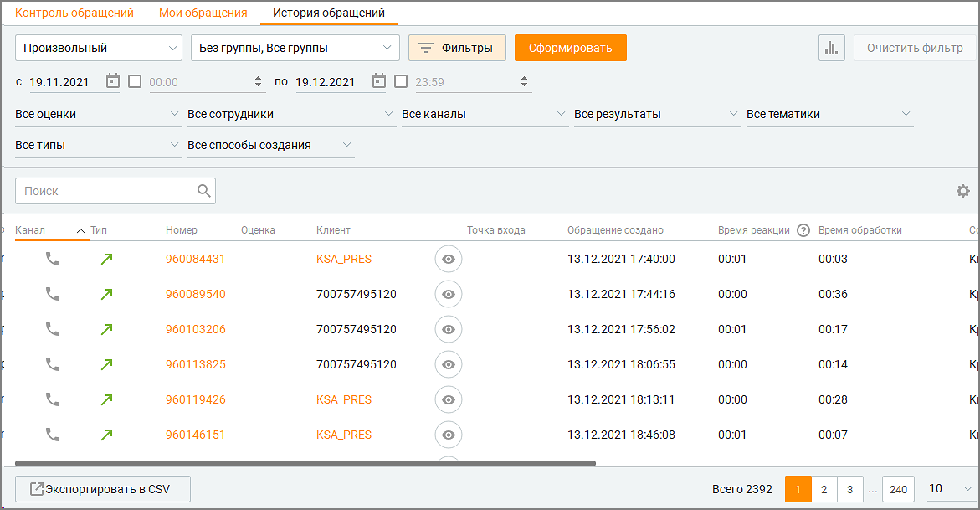The width and height of the screenshot is (980, 510).
Task: Switch to Контроль обращений tab
Action: [74, 13]
